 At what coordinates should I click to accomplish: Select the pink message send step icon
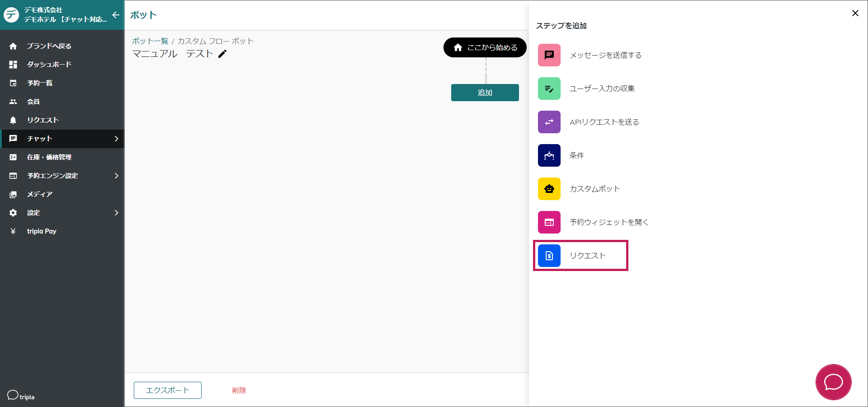point(549,55)
